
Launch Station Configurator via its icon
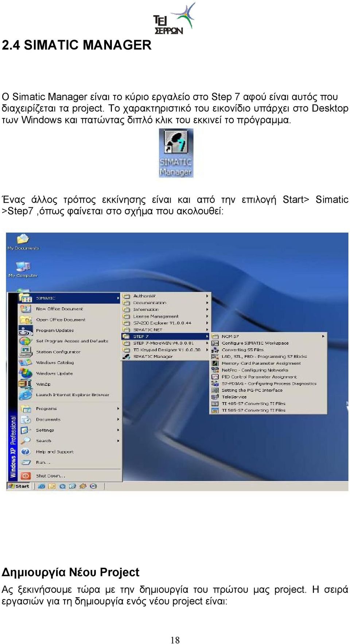click(x=25, y=352)
